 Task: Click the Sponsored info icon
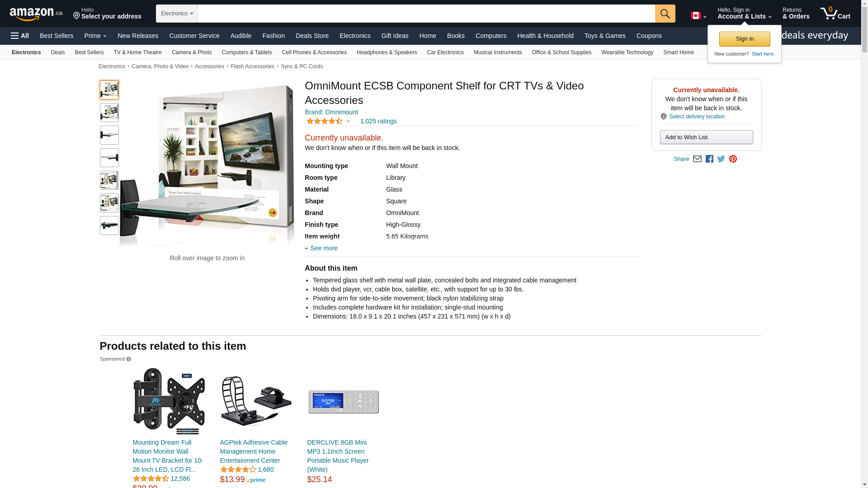[128, 359]
